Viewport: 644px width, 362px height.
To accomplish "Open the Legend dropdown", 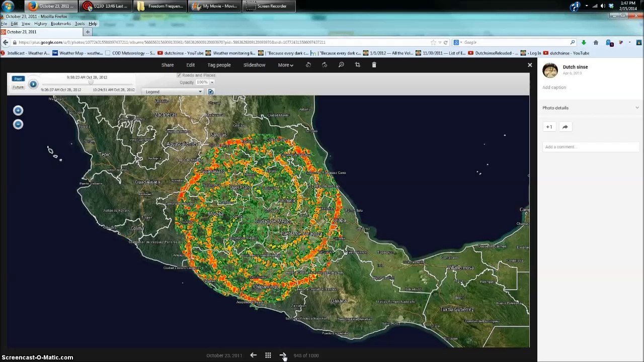I will [x=173, y=92].
